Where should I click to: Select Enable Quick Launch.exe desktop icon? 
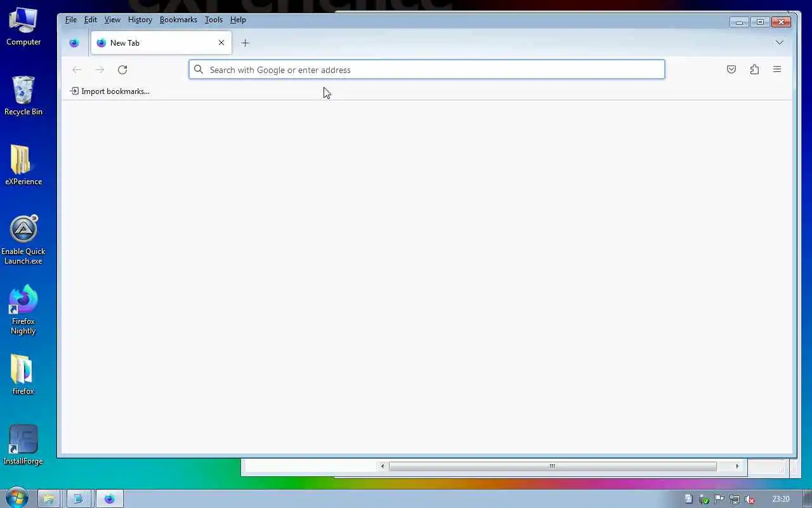(23, 240)
